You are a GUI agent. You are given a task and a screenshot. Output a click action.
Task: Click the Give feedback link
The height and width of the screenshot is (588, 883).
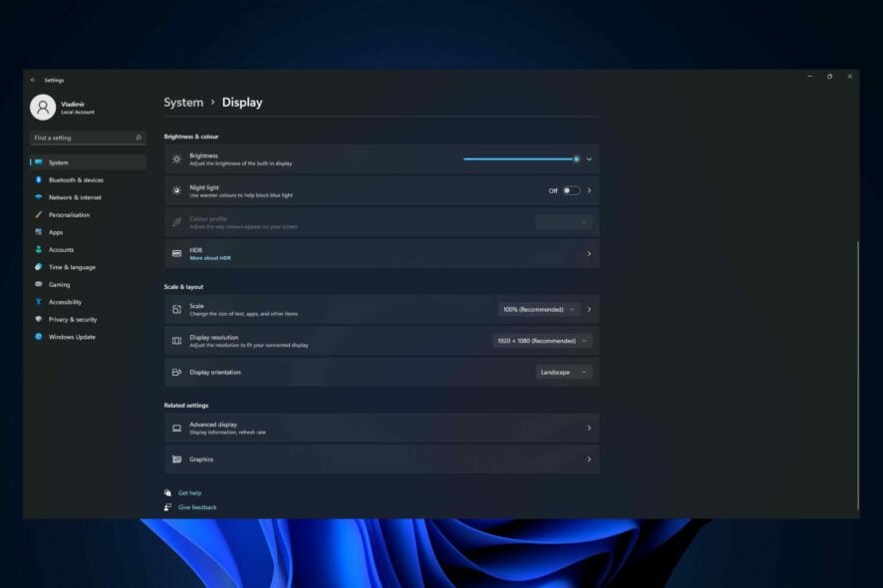click(196, 506)
